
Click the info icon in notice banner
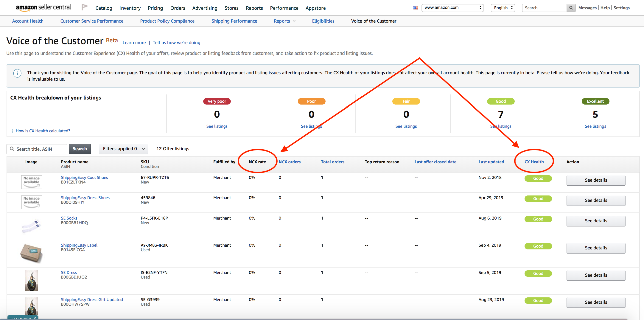click(17, 73)
